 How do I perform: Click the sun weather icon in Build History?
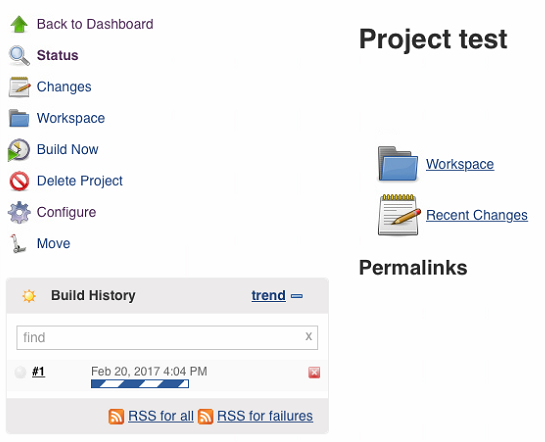pos(29,296)
